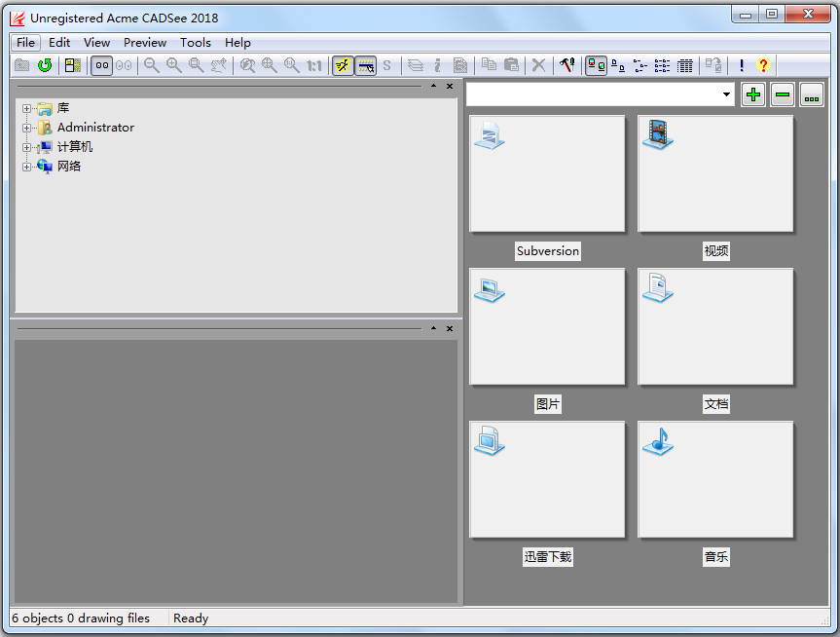Close the lower preview panel
The height and width of the screenshot is (637, 840).
450,328
